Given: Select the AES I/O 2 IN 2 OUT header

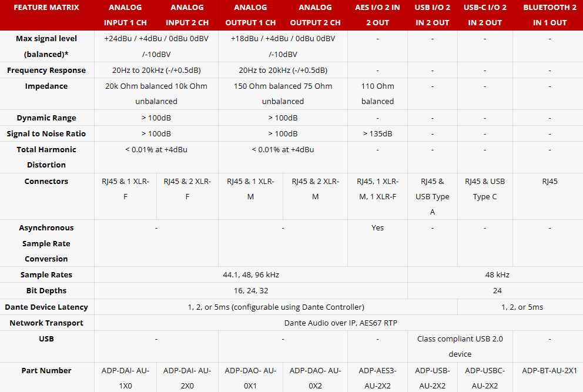Looking at the screenshot, I should (x=377, y=15).
